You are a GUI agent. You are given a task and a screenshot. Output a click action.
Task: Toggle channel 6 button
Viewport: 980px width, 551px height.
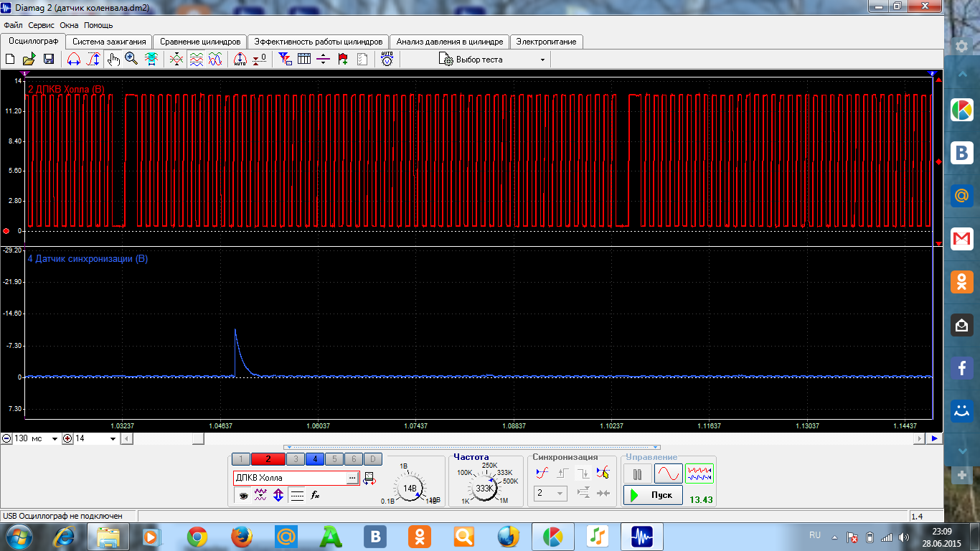point(354,459)
